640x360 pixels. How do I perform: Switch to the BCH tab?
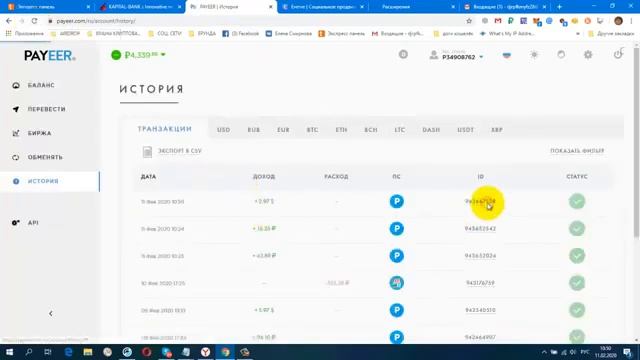coord(371,130)
